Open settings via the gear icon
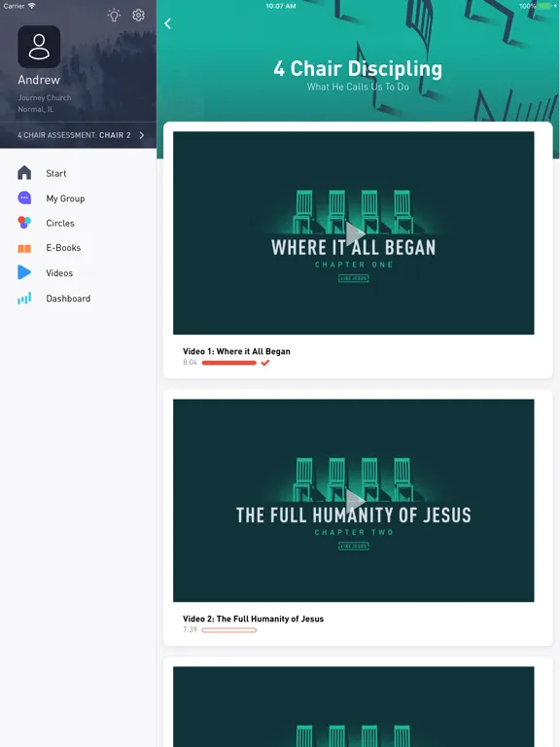 coord(139,15)
